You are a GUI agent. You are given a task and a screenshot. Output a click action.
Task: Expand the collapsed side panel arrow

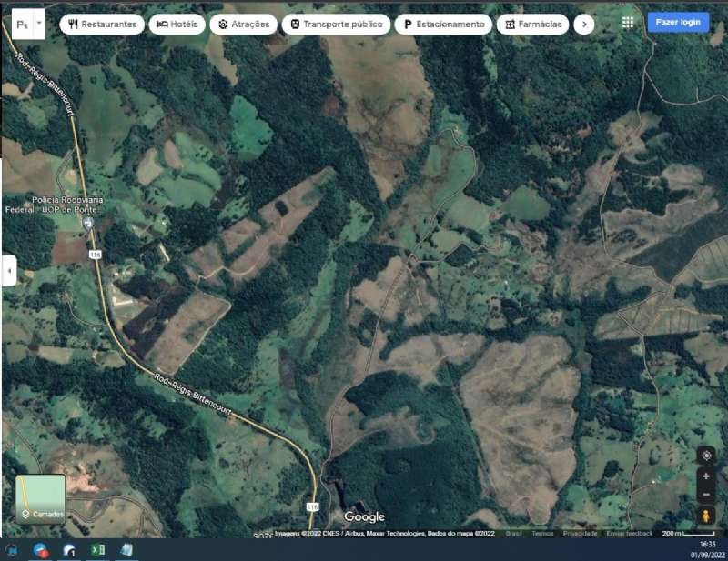9,270
